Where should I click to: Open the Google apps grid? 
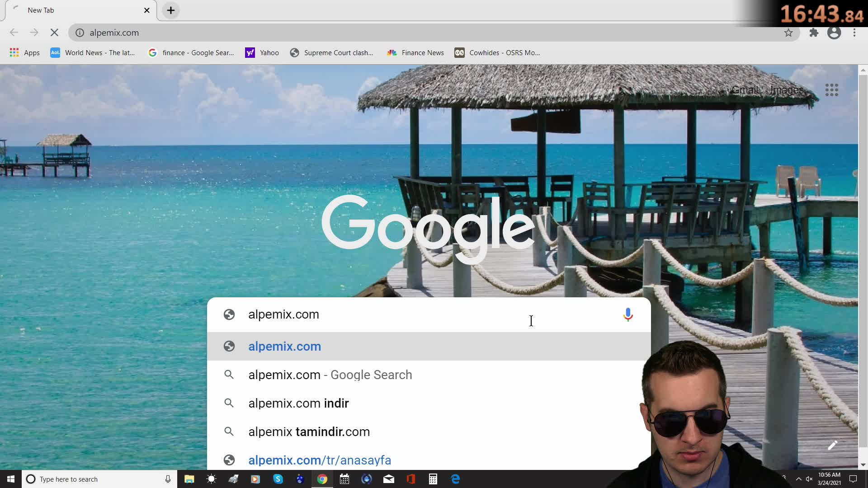(831, 90)
